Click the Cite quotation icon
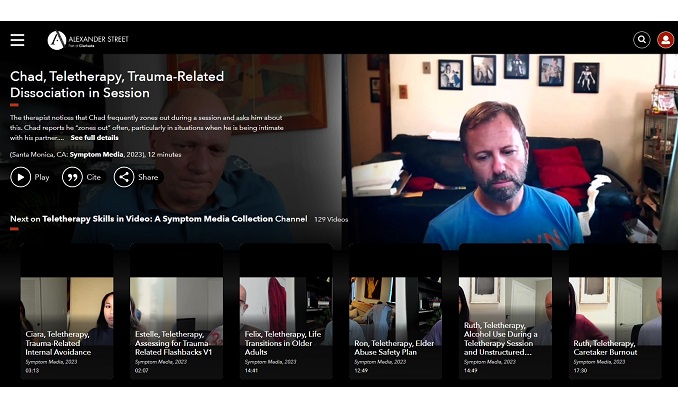The width and height of the screenshot is (678, 410). pos(72,177)
